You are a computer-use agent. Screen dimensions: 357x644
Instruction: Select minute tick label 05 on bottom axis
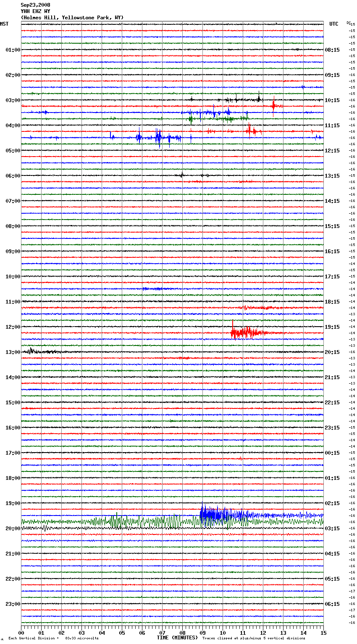[122, 633]
